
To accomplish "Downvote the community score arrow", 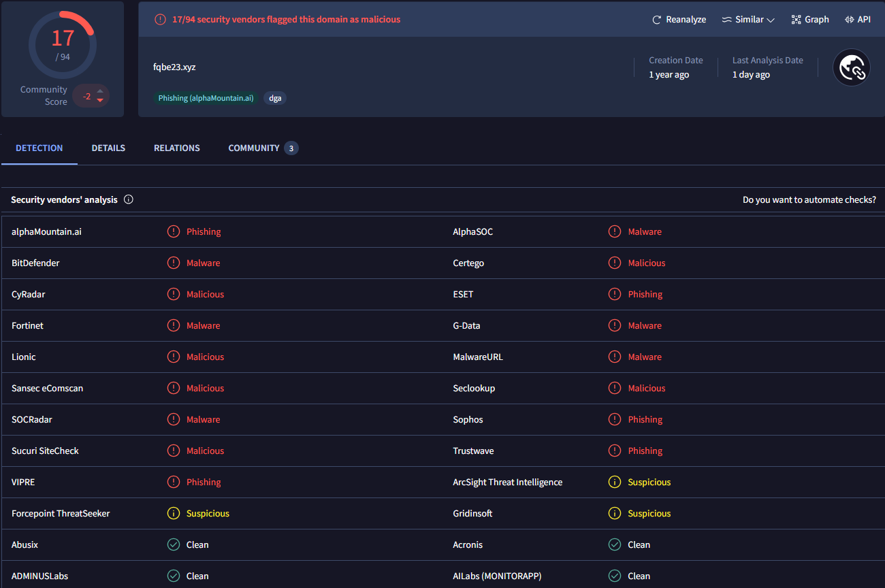I will tap(100, 101).
